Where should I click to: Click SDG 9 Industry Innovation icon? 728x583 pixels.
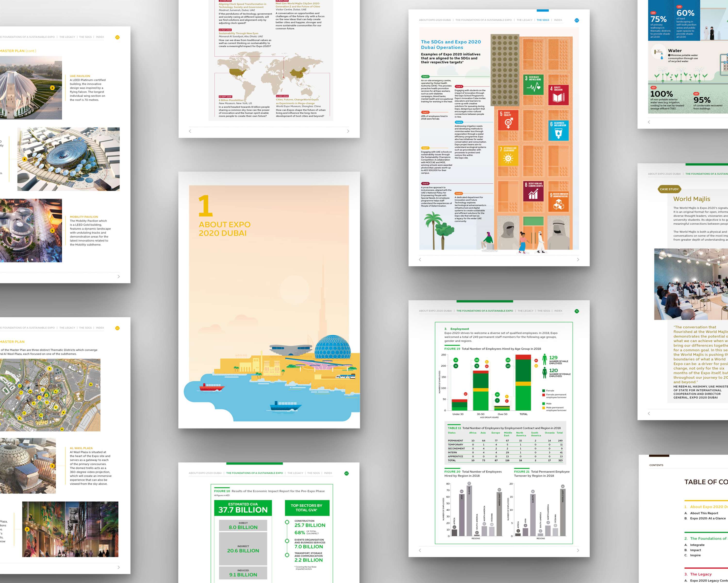tap(558, 201)
